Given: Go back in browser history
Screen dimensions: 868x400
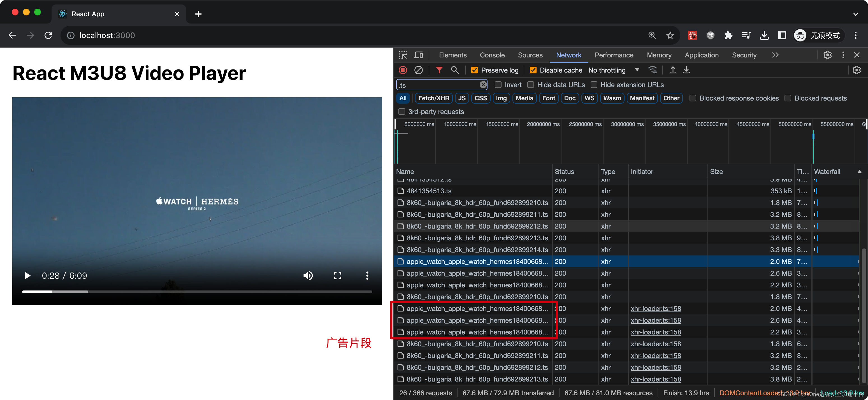Looking at the screenshot, I should click(12, 35).
